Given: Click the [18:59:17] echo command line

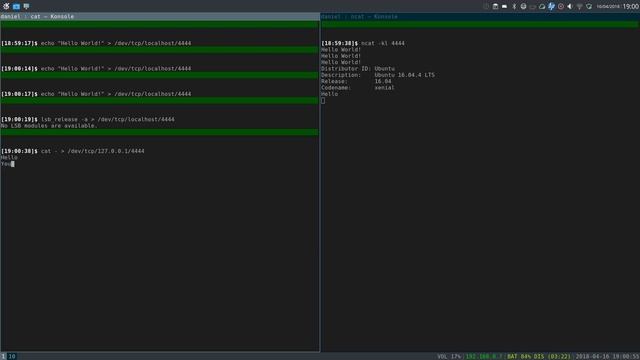Looking at the screenshot, I should click(x=96, y=43).
